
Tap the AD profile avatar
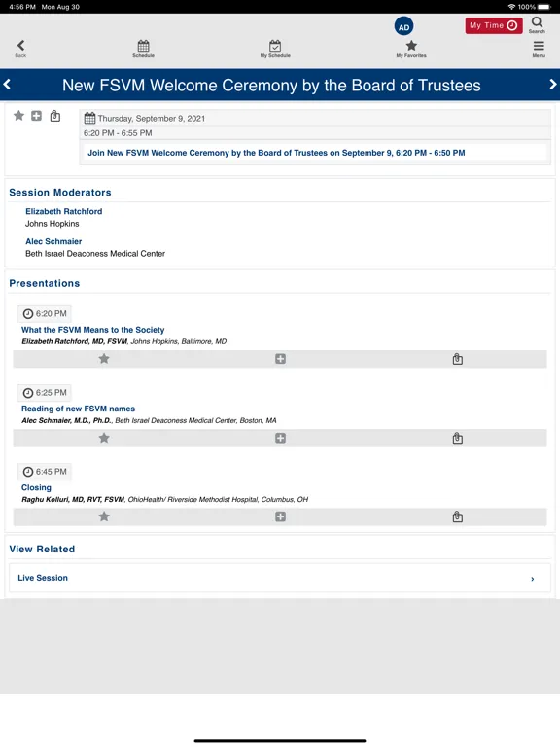pos(403,26)
